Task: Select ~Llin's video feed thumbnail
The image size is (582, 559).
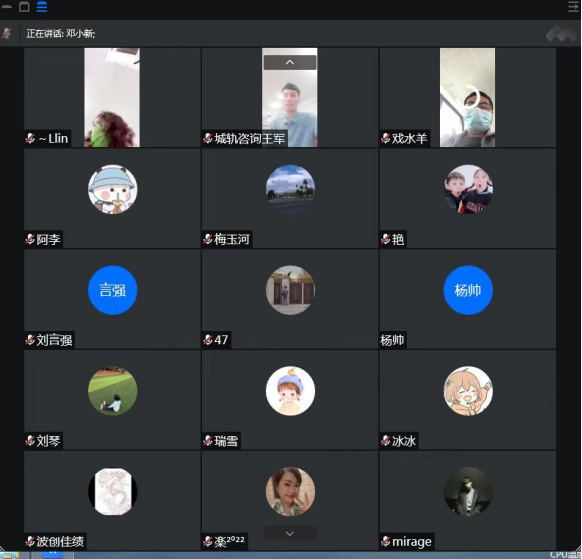Action: click(112, 97)
